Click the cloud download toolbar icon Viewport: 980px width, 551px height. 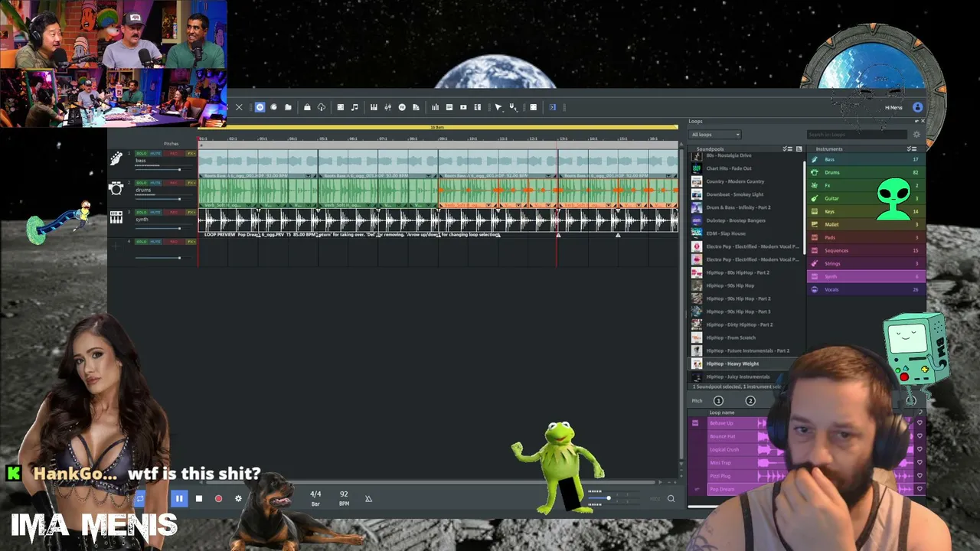(x=322, y=107)
